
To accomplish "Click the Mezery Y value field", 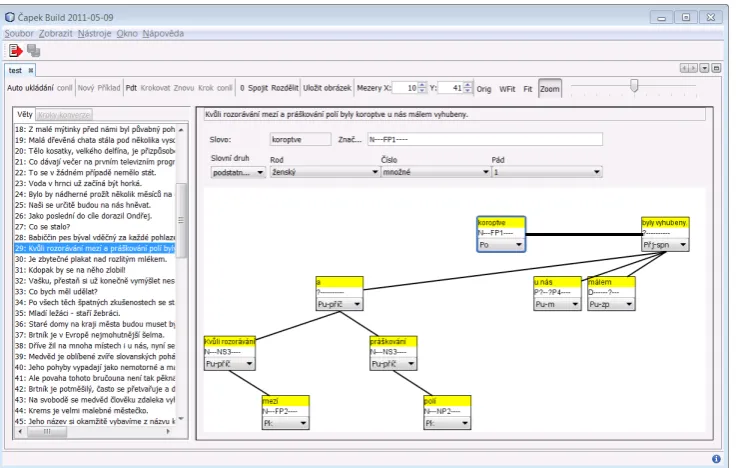I will tap(451, 88).
